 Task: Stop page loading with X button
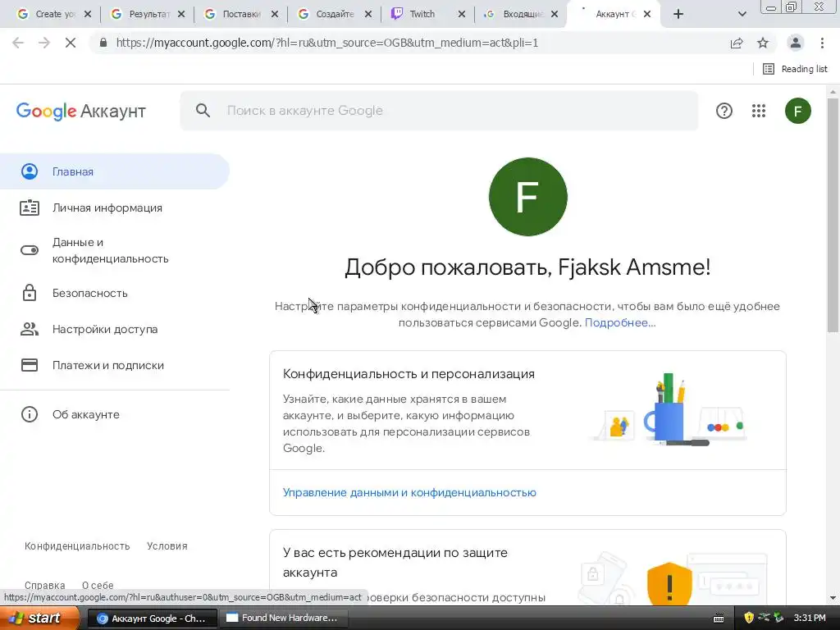tap(71, 43)
